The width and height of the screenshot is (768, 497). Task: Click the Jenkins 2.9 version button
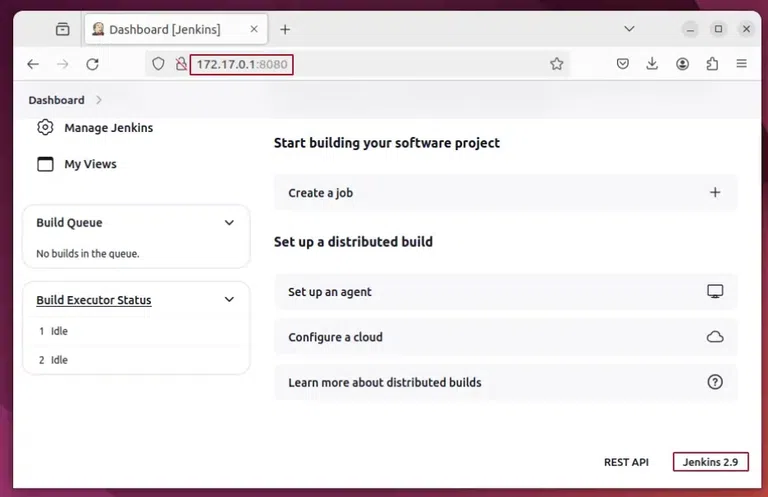(x=710, y=462)
